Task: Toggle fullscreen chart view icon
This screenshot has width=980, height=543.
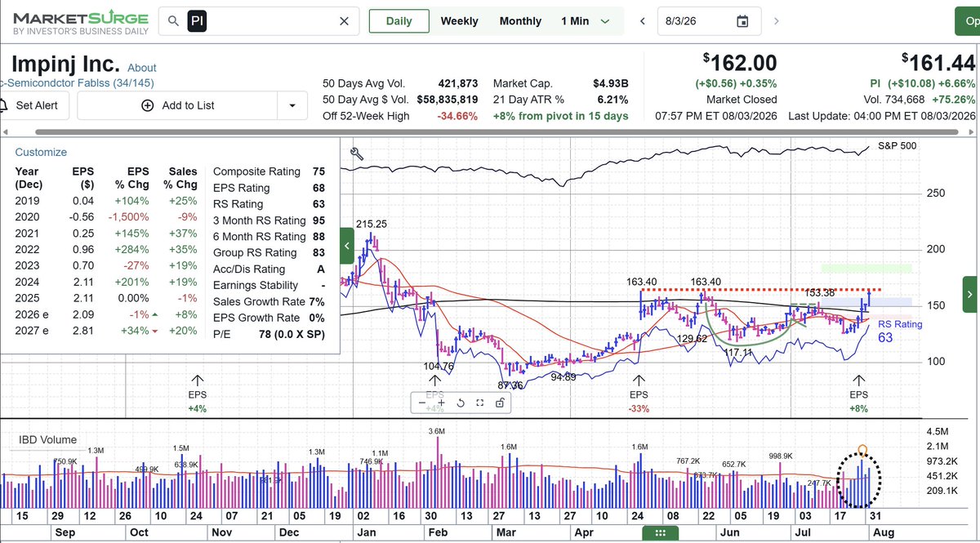Action: pyautogui.click(x=479, y=403)
